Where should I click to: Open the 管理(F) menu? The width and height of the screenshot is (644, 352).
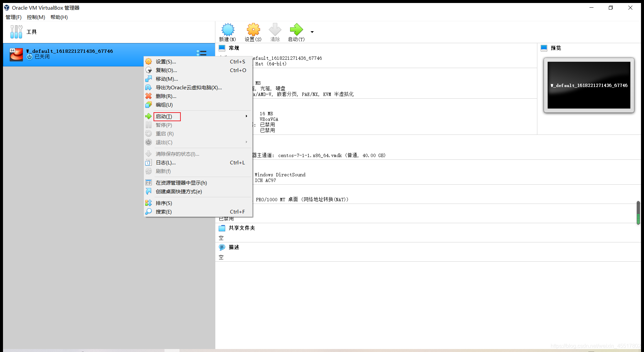[x=14, y=17]
